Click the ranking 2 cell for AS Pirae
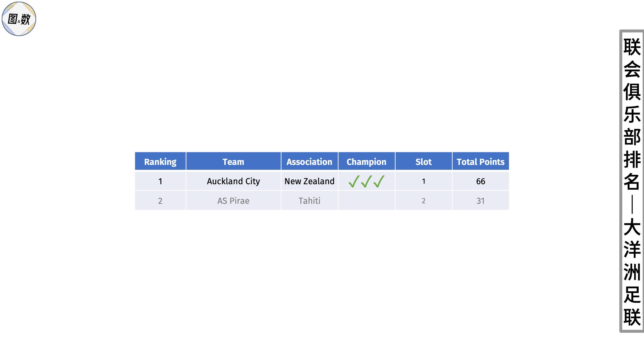644x362 pixels. click(160, 201)
